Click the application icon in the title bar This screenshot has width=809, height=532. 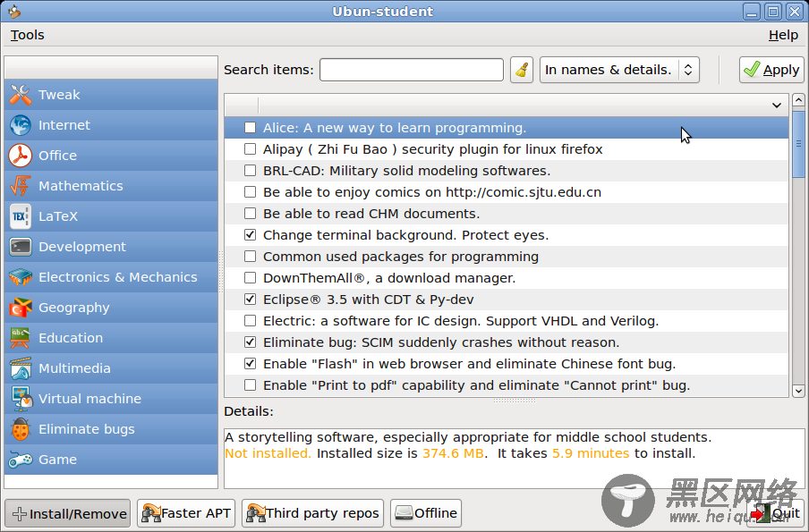[14, 12]
